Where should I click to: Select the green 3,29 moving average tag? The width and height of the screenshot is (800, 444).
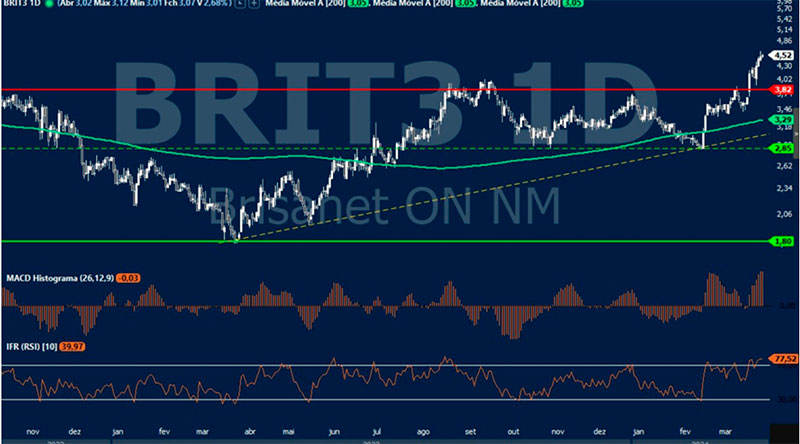(x=782, y=119)
